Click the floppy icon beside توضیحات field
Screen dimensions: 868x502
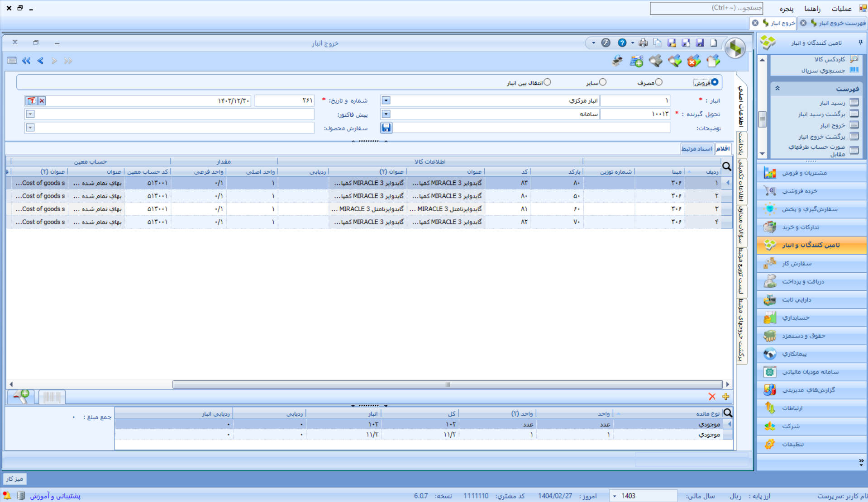(386, 128)
